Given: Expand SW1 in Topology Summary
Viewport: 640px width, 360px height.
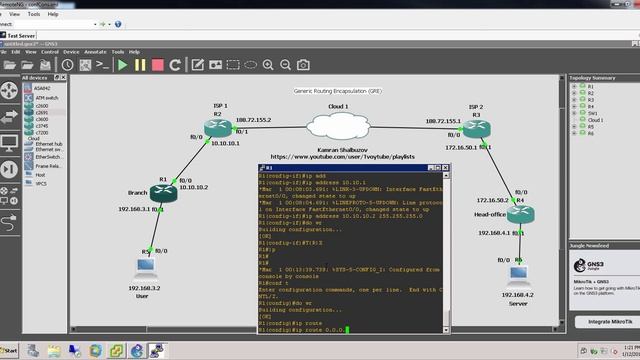Looking at the screenshot, I should 574,113.
